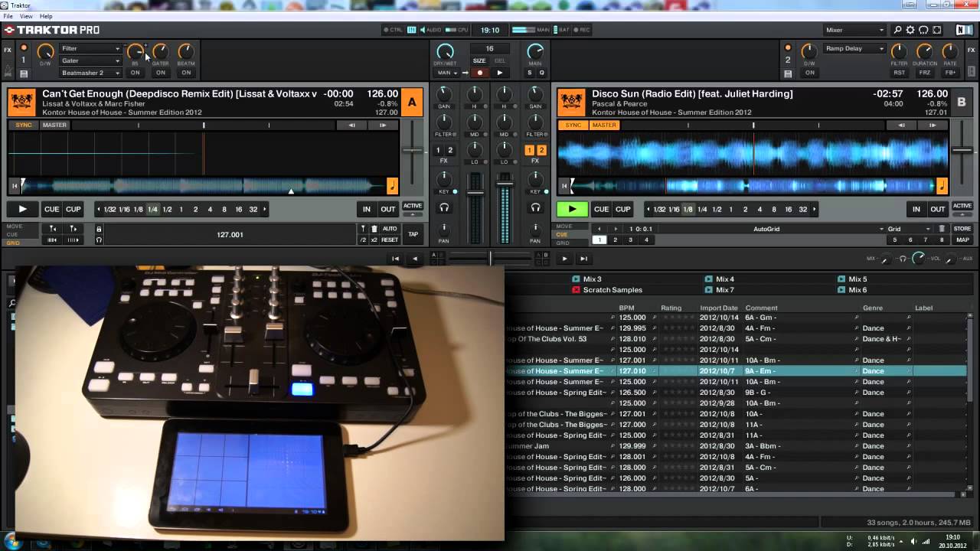Click headphone cue icon for deck A

tap(444, 208)
